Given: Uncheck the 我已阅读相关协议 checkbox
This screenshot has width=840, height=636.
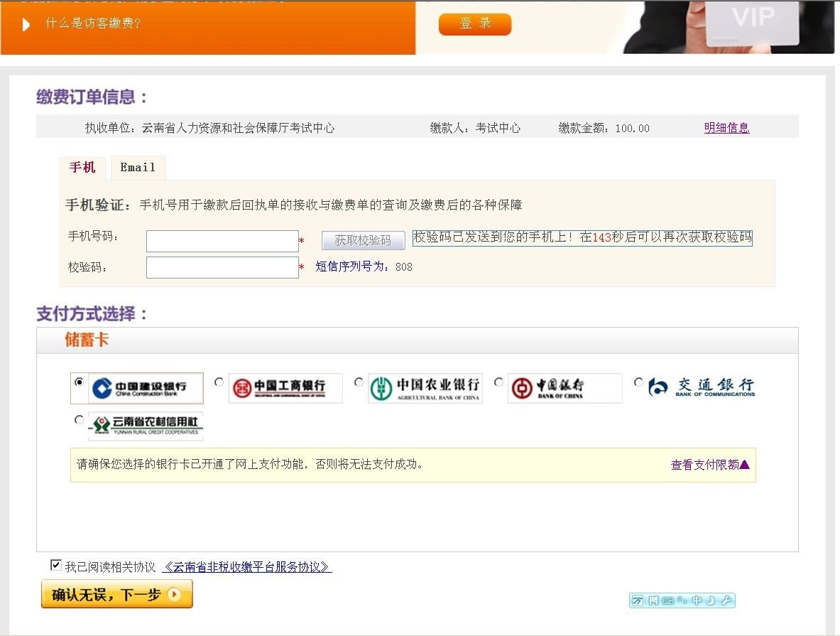Looking at the screenshot, I should (x=55, y=565).
